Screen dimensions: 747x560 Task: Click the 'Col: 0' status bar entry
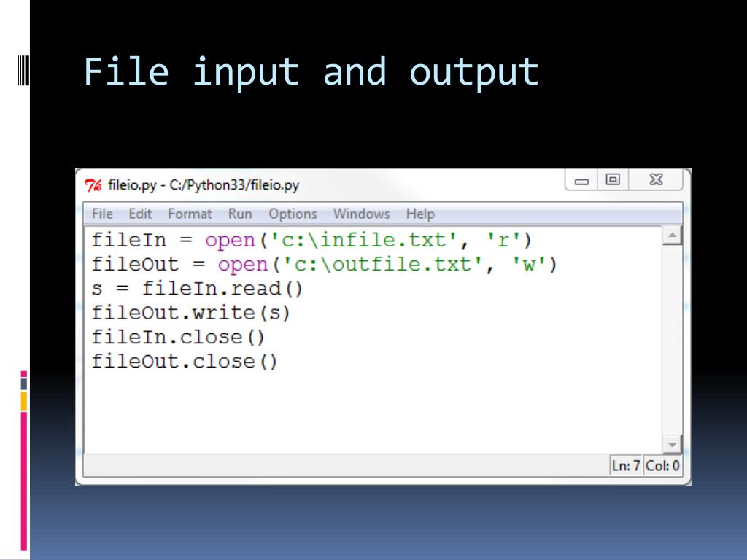point(662,465)
